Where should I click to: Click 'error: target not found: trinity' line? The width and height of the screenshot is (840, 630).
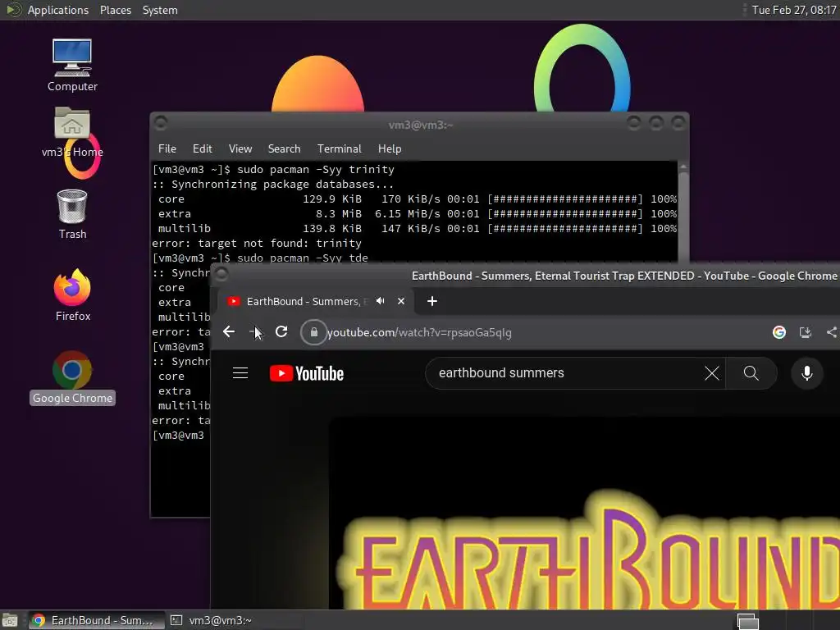[257, 243]
